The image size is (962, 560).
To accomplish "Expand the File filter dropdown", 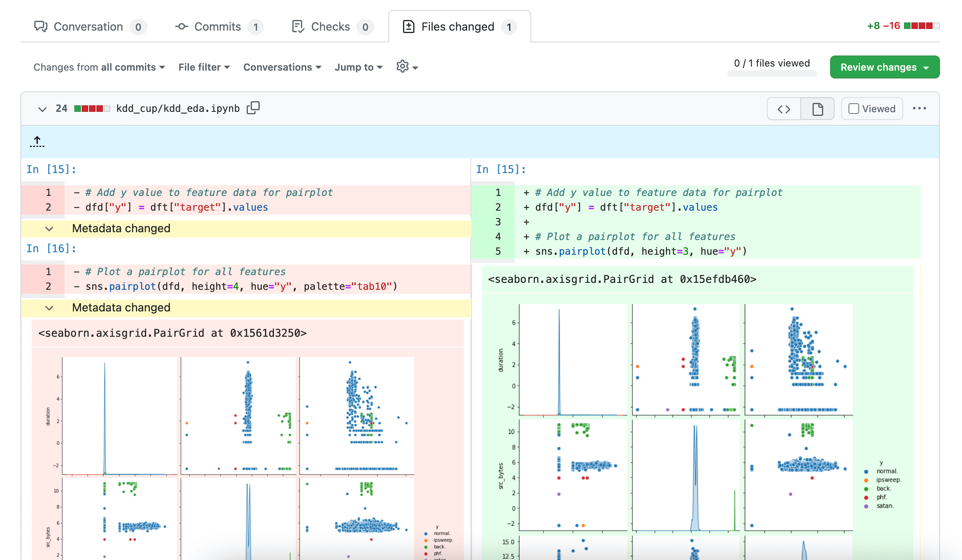I will click(203, 67).
